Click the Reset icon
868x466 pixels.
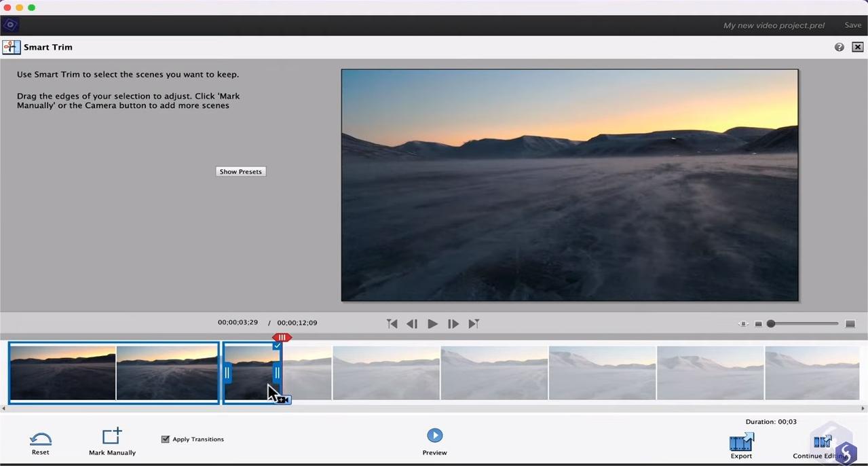[40, 438]
